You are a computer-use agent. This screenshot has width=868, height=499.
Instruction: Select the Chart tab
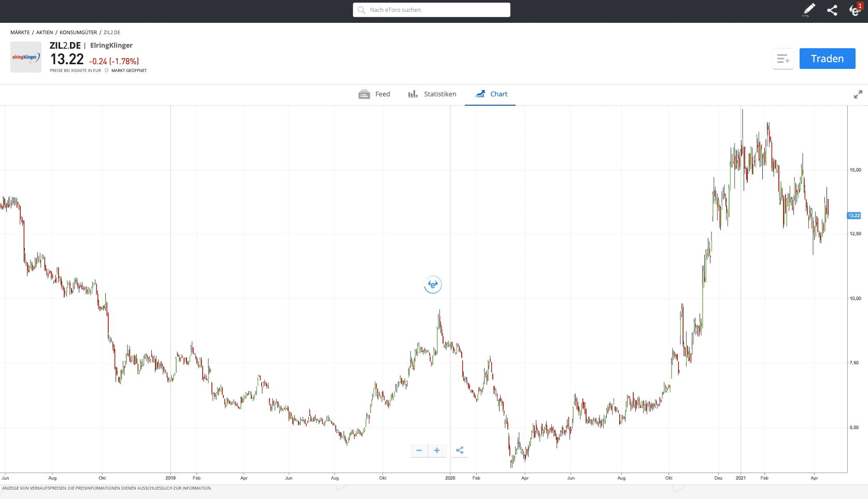(491, 94)
